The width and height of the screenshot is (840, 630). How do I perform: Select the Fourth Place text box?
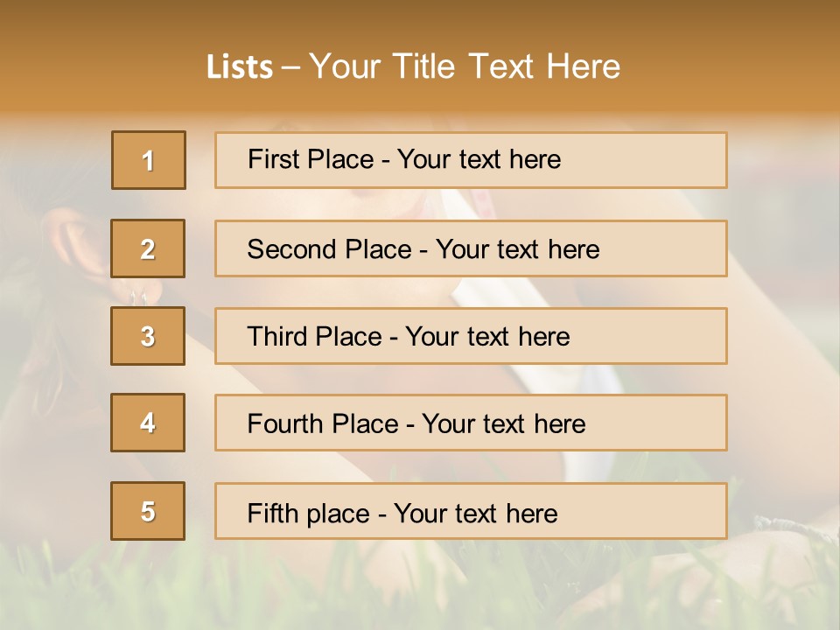(x=471, y=423)
